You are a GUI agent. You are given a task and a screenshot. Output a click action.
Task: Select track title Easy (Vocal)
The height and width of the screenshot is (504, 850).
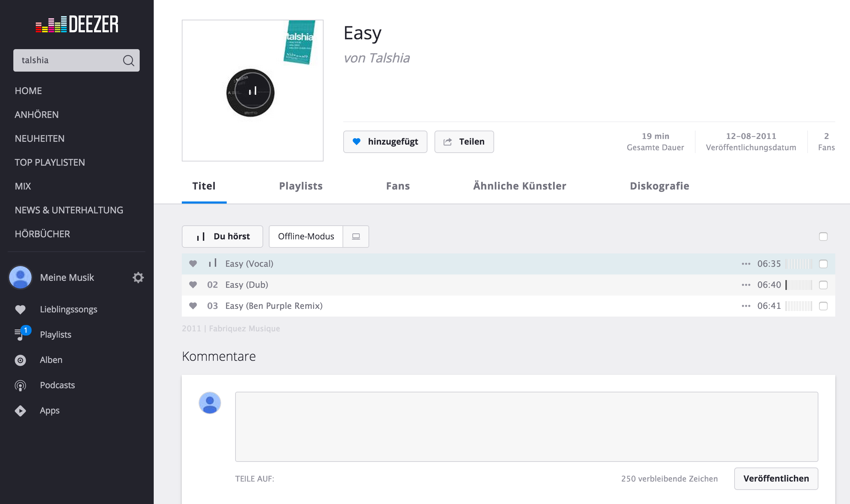[x=249, y=264]
